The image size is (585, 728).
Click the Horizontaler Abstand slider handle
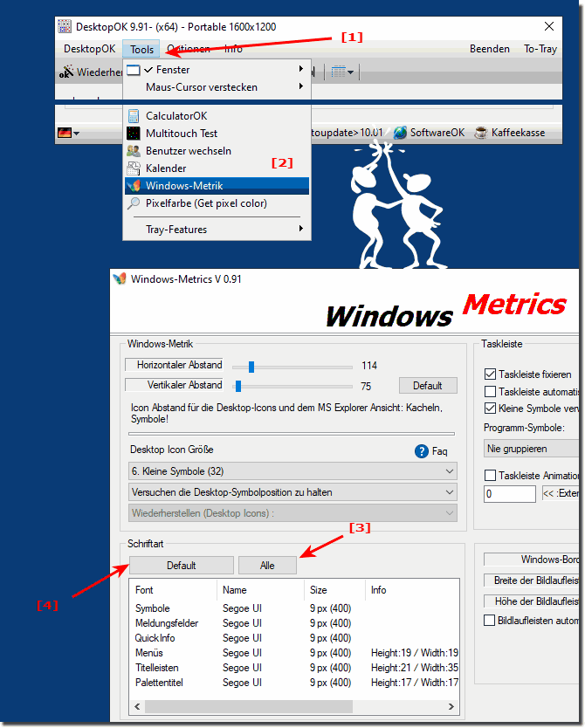(x=251, y=367)
